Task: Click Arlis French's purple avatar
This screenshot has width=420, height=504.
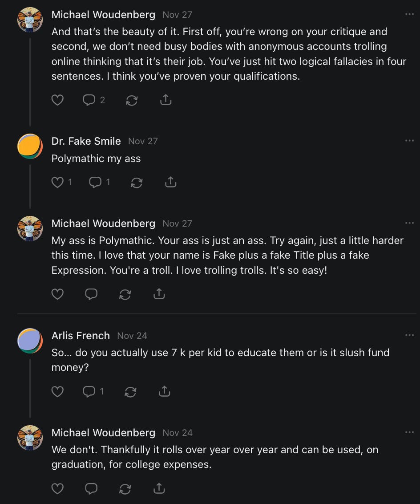Action: (30, 341)
